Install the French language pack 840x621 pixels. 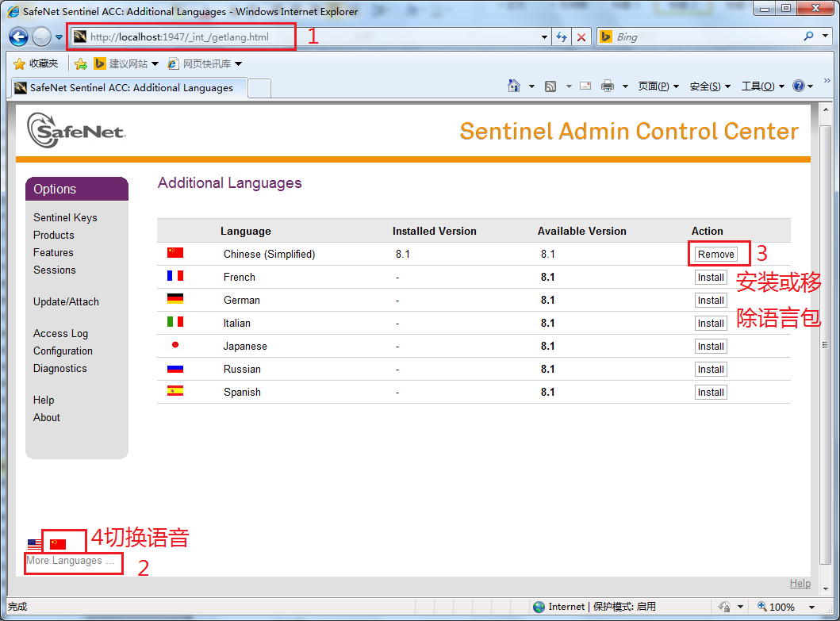pyautogui.click(x=711, y=278)
